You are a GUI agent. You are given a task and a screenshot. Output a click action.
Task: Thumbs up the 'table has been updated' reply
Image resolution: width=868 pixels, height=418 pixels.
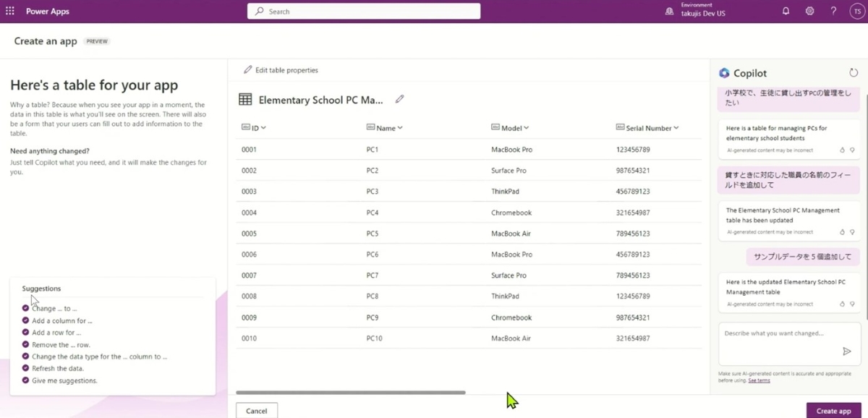point(843,232)
